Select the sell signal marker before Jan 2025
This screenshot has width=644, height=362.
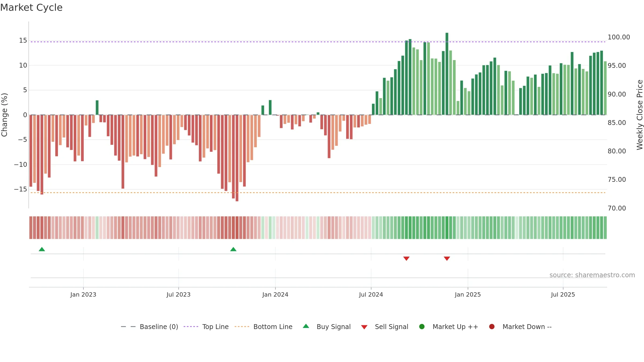click(x=447, y=258)
